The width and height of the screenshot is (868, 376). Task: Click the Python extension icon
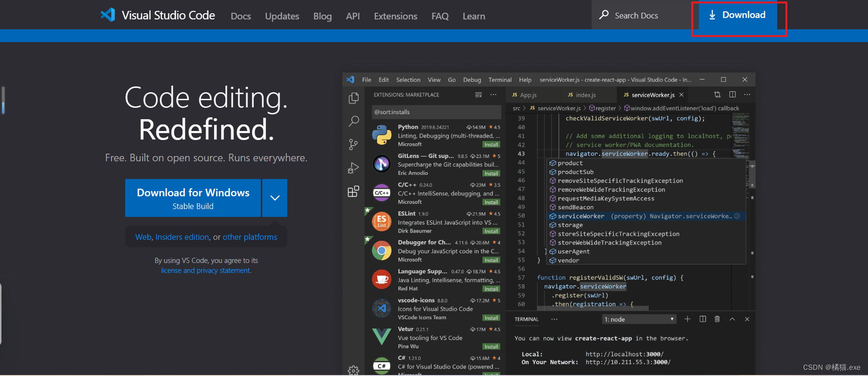[x=382, y=135]
